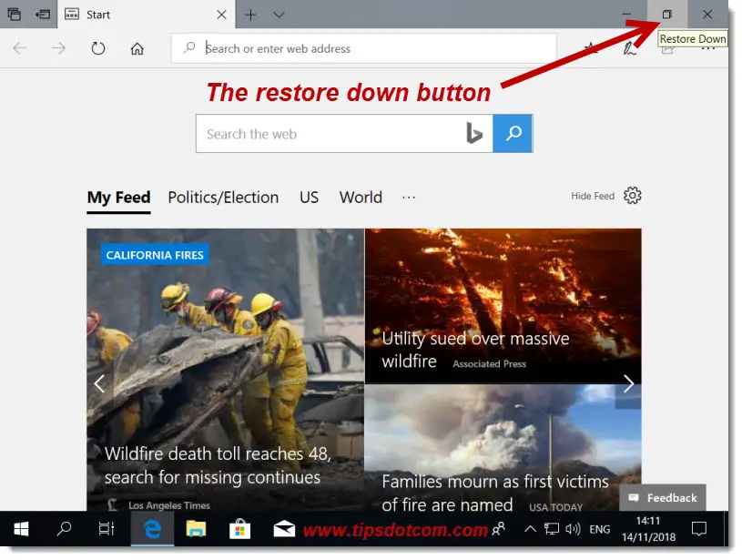This screenshot has height=560, width=742.
Task: Focus the web address bar
Action: coord(363,48)
